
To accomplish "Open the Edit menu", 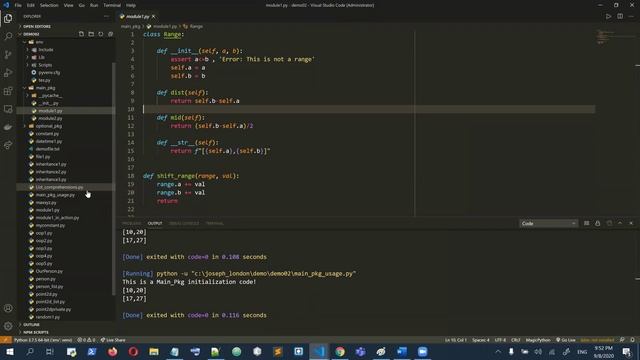I will point(31,5).
